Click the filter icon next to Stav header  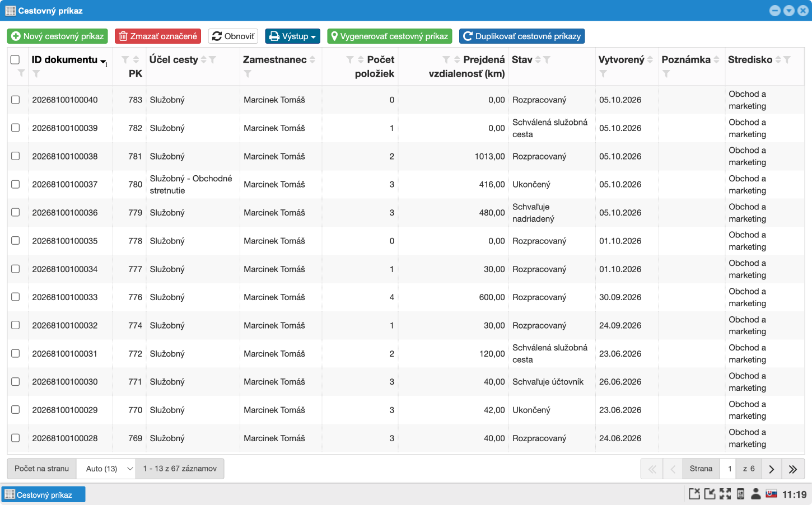coord(547,59)
